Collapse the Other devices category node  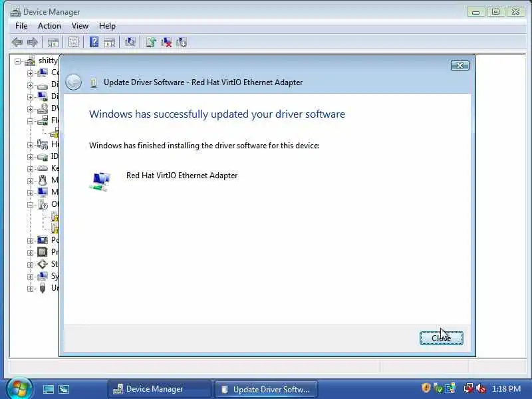30,205
